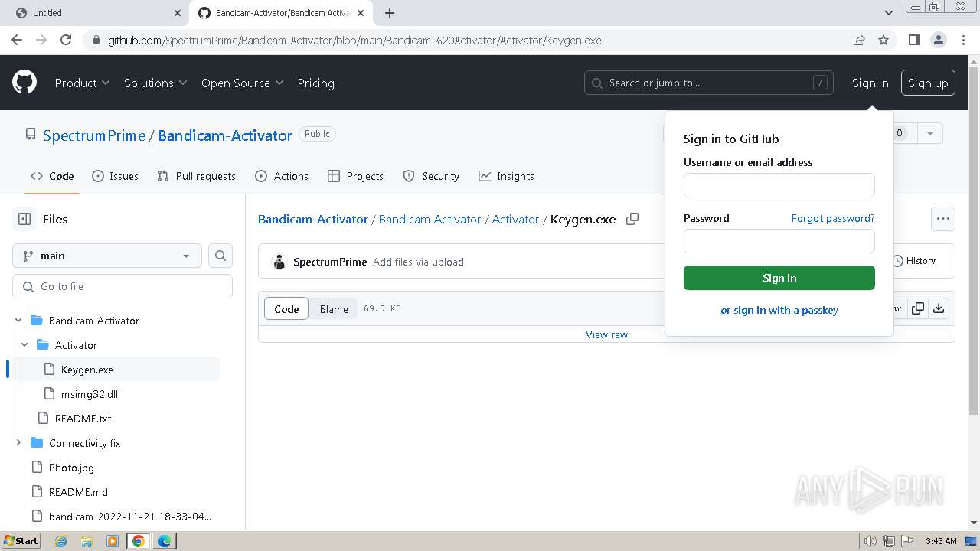
Task: Open Chrome profile avatar icon
Action: (x=938, y=40)
